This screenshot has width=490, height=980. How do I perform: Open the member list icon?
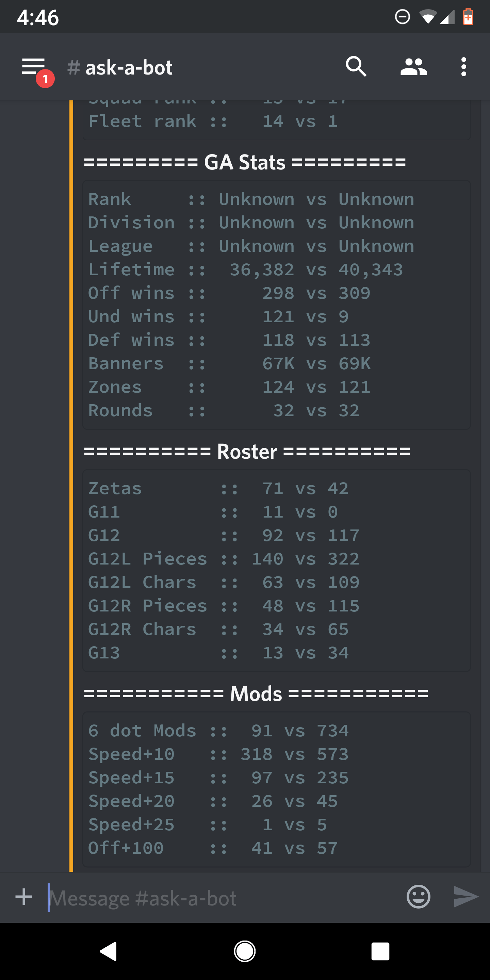pyautogui.click(x=413, y=67)
